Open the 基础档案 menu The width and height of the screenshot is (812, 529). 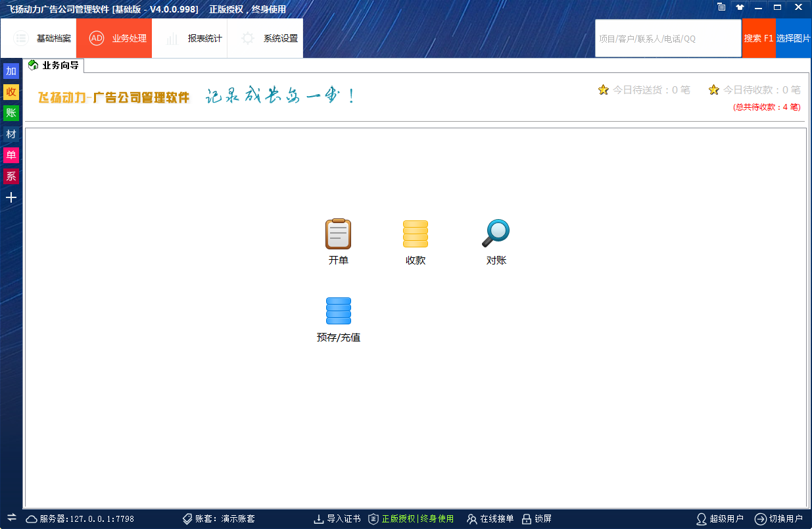(x=39, y=38)
